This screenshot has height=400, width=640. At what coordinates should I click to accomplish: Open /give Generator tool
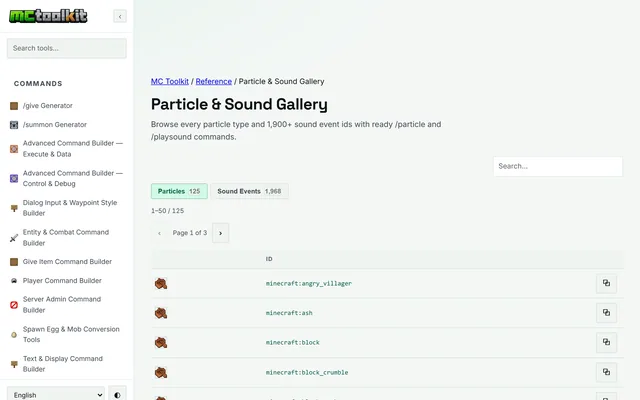click(x=48, y=106)
